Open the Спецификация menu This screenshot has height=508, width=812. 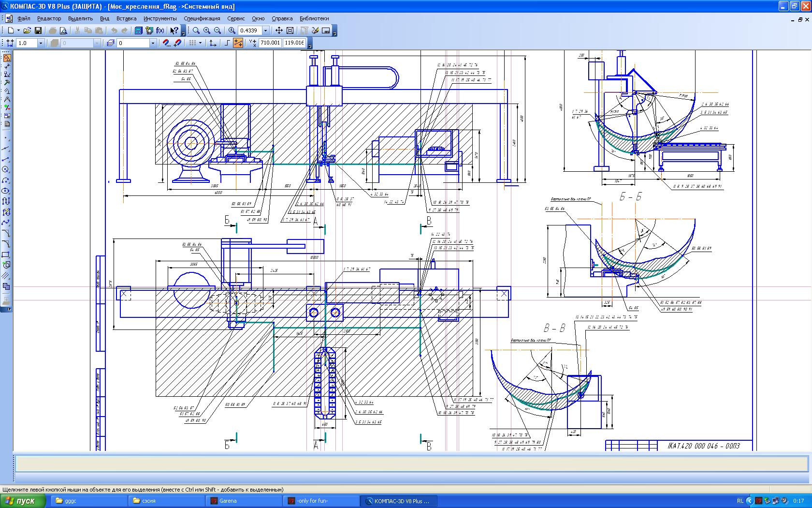tap(202, 18)
